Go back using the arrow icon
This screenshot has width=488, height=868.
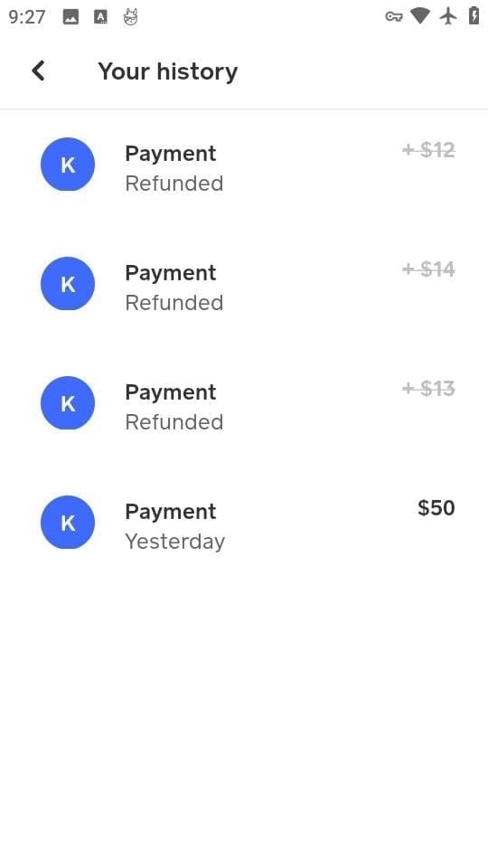point(38,71)
